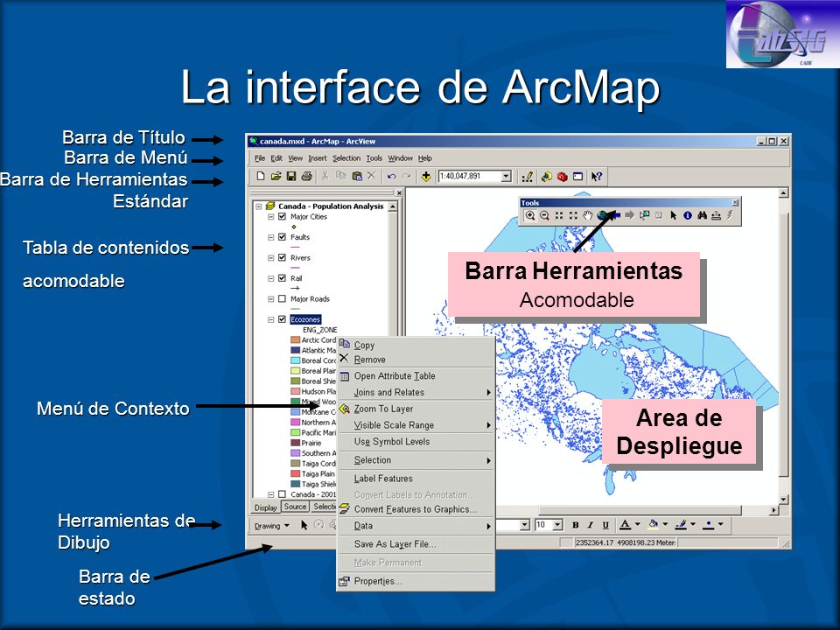Choose Remove in context menu
The image size is (840, 630).
click(415, 360)
